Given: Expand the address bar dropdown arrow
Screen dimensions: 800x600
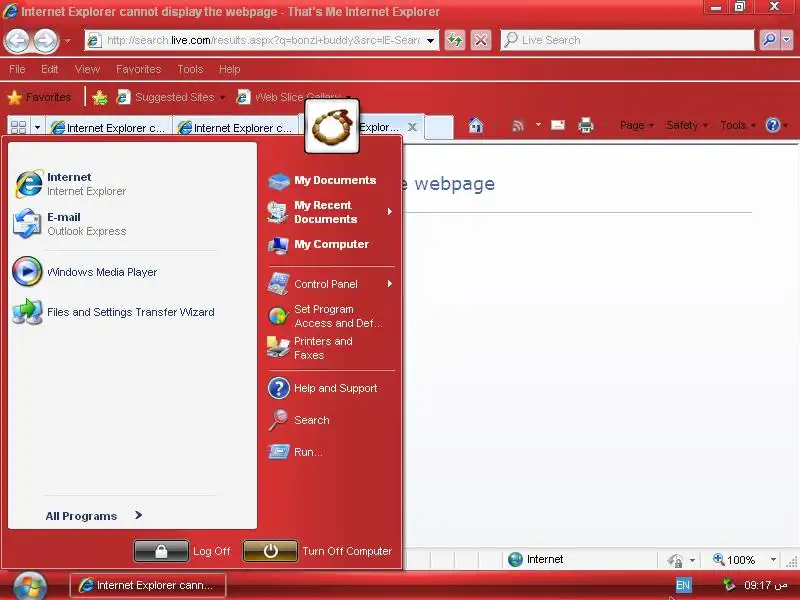Looking at the screenshot, I should 431,40.
